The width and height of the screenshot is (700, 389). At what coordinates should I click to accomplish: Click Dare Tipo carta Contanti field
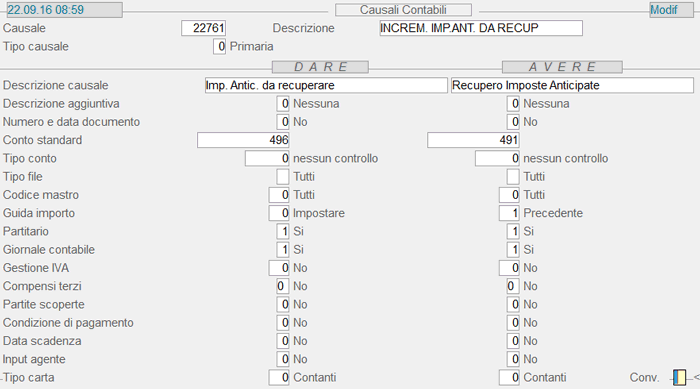(x=279, y=377)
